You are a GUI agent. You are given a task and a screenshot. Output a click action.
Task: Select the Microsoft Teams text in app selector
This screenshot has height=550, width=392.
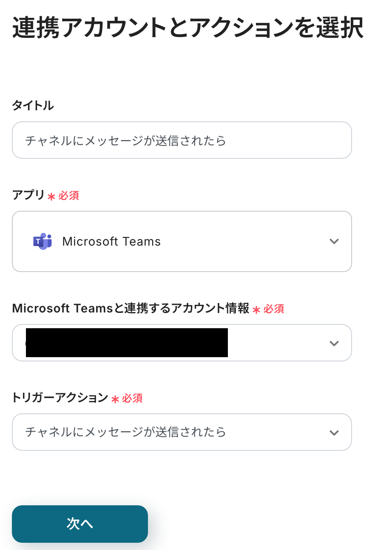coord(111,241)
